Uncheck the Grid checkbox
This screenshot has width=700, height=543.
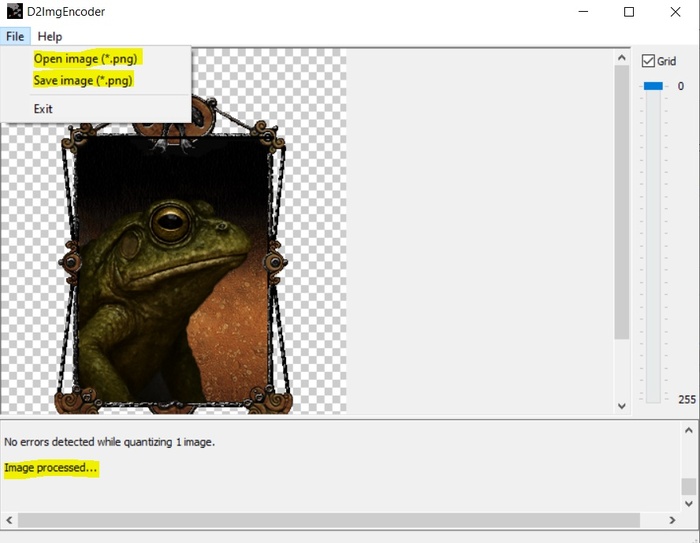coord(648,61)
